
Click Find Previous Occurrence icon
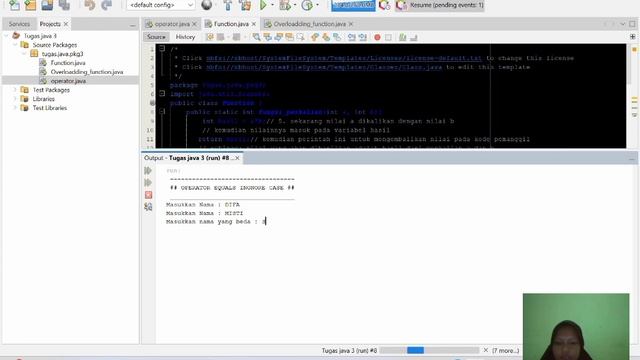(267, 37)
